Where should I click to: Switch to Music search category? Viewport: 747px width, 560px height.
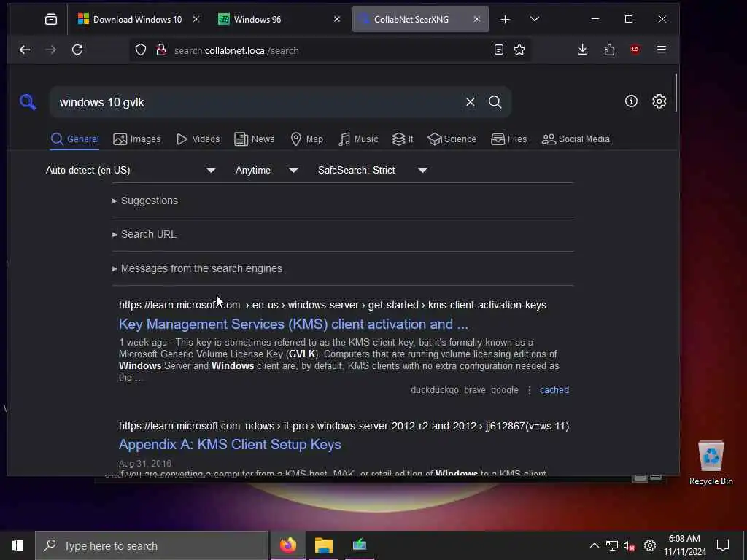click(x=358, y=139)
